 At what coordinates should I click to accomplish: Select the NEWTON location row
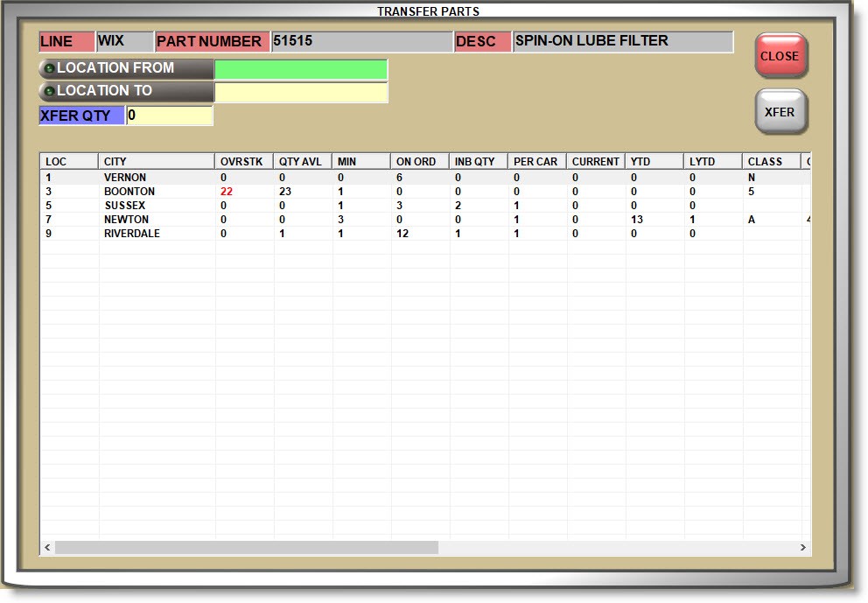pyautogui.click(x=127, y=220)
